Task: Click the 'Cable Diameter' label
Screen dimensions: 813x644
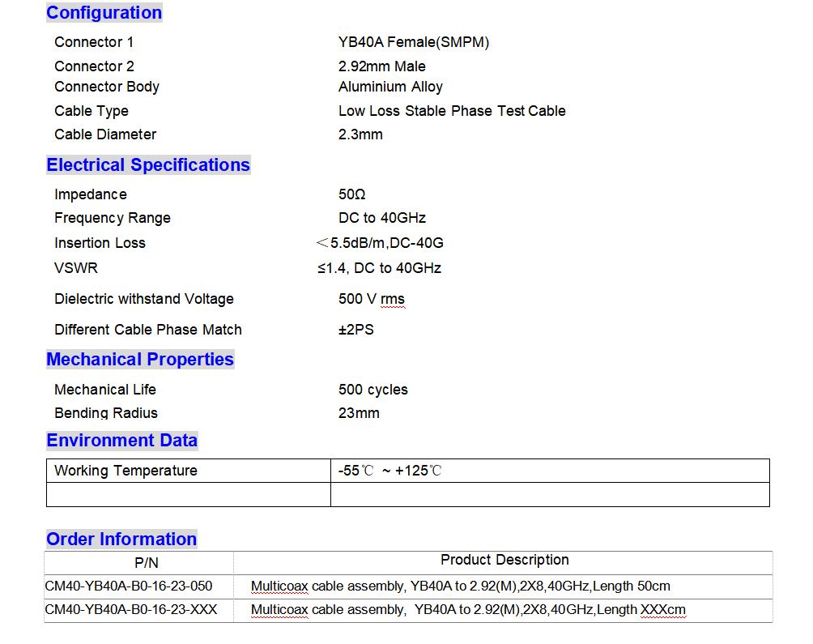Action: coord(105,134)
